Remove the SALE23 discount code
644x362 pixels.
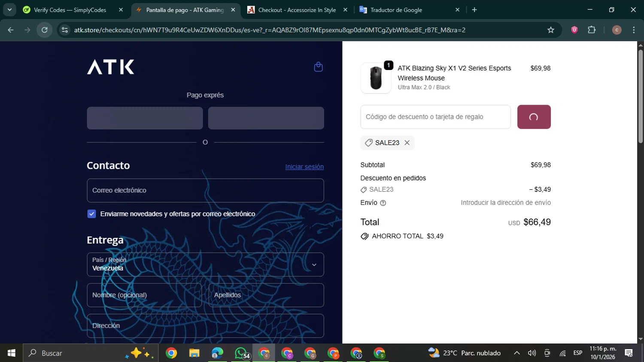[407, 143]
